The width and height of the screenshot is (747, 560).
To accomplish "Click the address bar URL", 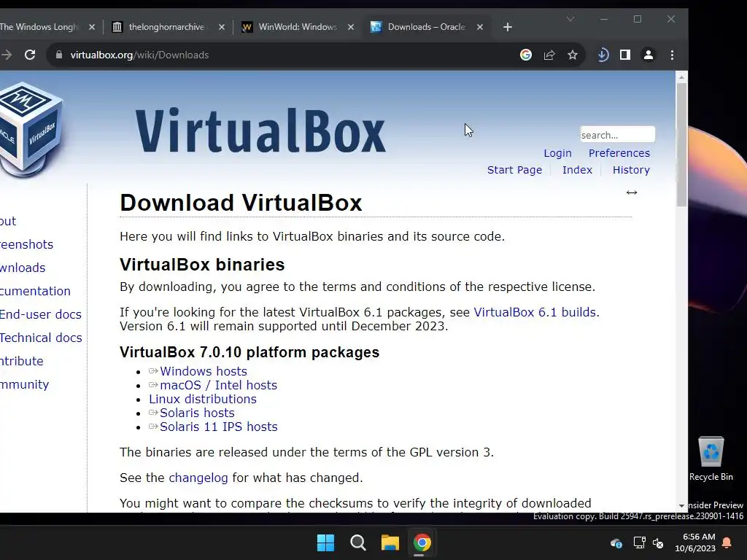I will tap(139, 55).
